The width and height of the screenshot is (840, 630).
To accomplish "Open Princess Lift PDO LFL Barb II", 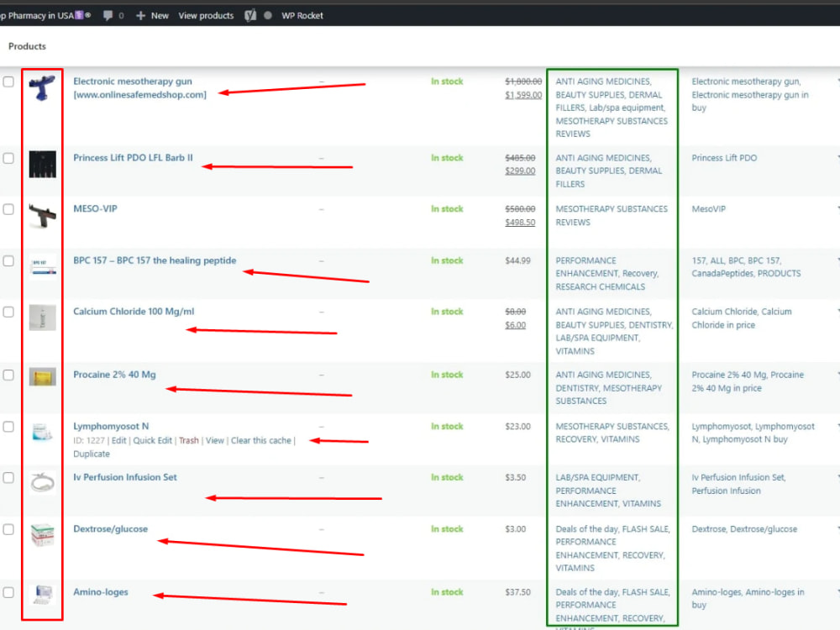I will [x=133, y=158].
